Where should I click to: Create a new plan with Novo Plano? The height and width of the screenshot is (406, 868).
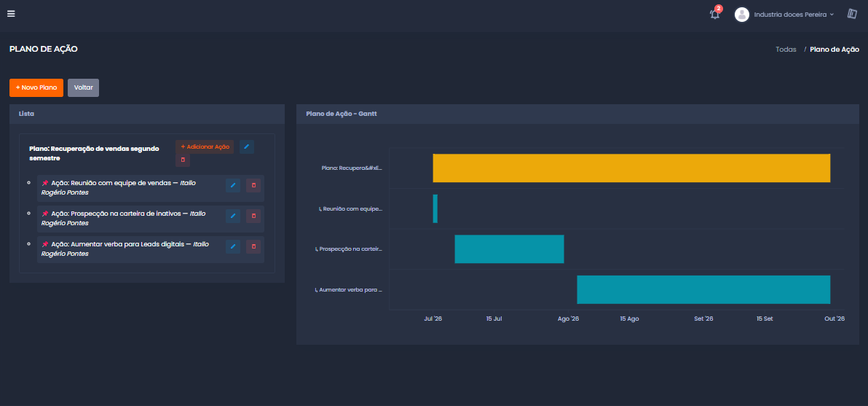point(36,87)
